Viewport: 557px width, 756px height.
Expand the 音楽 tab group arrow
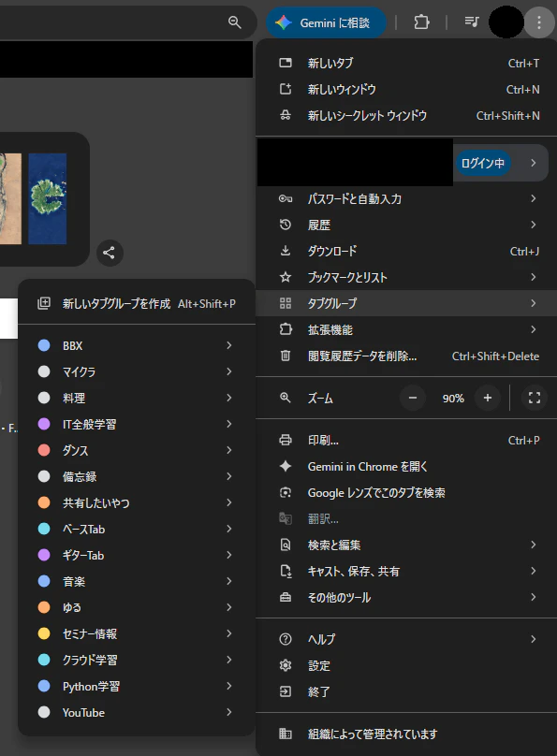[229, 581]
